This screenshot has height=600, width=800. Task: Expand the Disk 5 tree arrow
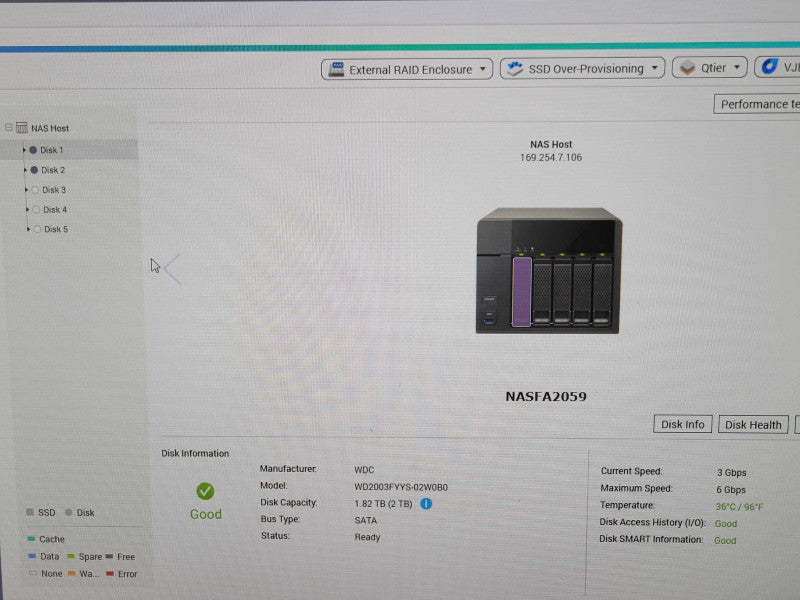(28, 229)
